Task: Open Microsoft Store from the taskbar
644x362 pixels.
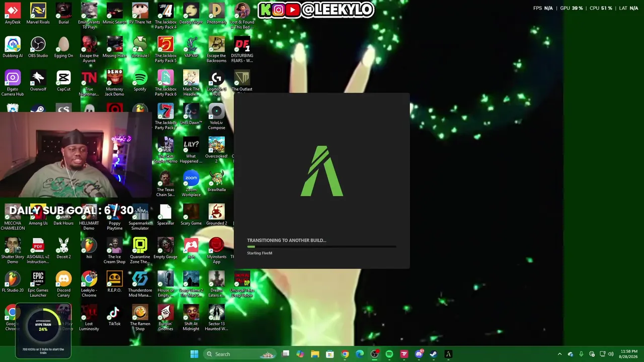Action: pos(330,354)
